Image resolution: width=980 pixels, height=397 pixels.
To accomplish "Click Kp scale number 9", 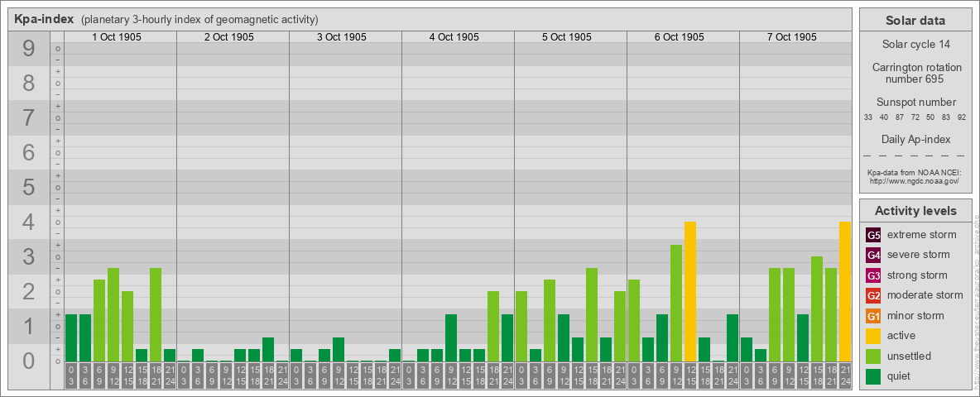I will (x=28, y=48).
